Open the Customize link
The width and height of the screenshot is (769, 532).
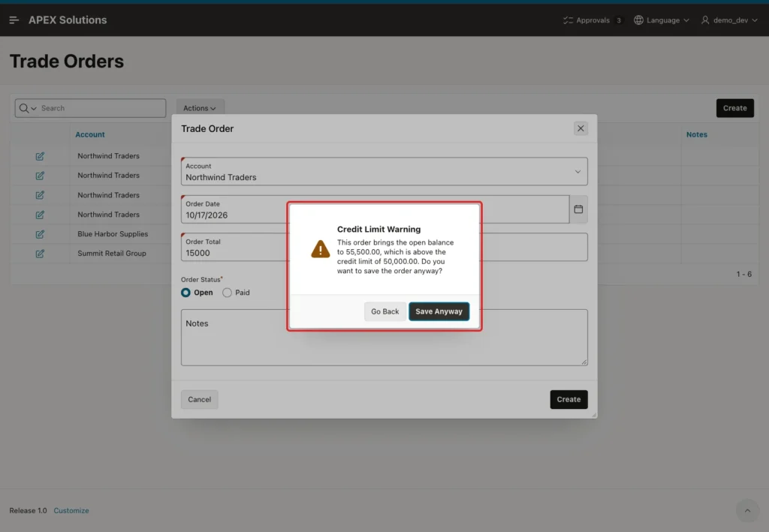71,510
